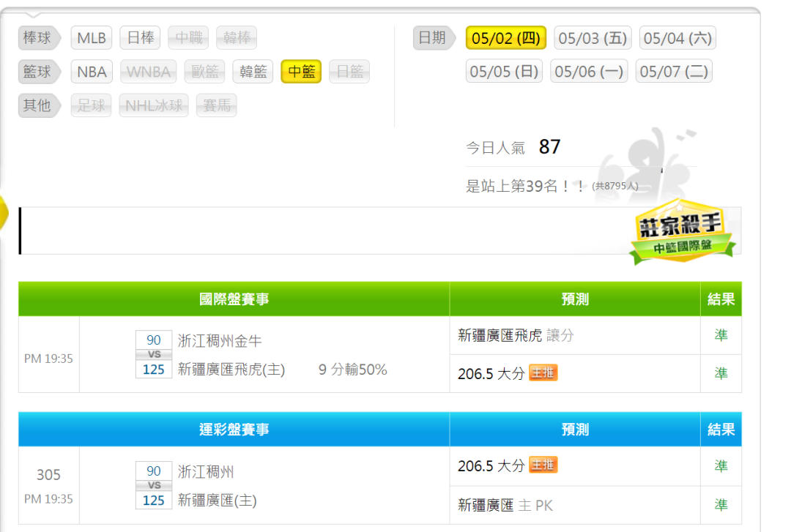Click 9 分輸50% handicap text

352,370
